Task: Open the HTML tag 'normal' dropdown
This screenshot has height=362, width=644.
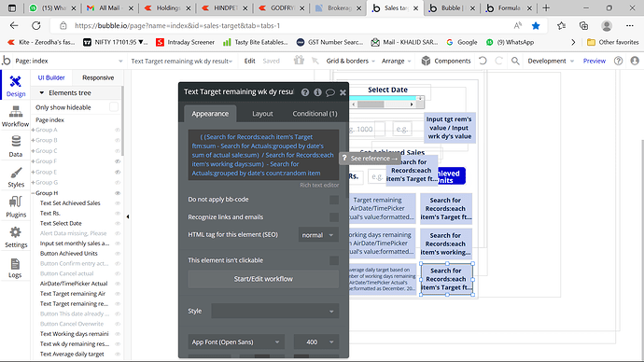Action: point(318,235)
